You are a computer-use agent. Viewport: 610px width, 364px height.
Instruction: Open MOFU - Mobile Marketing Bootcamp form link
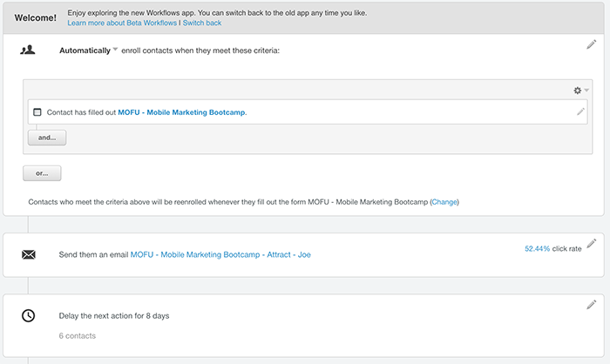pos(181,112)
